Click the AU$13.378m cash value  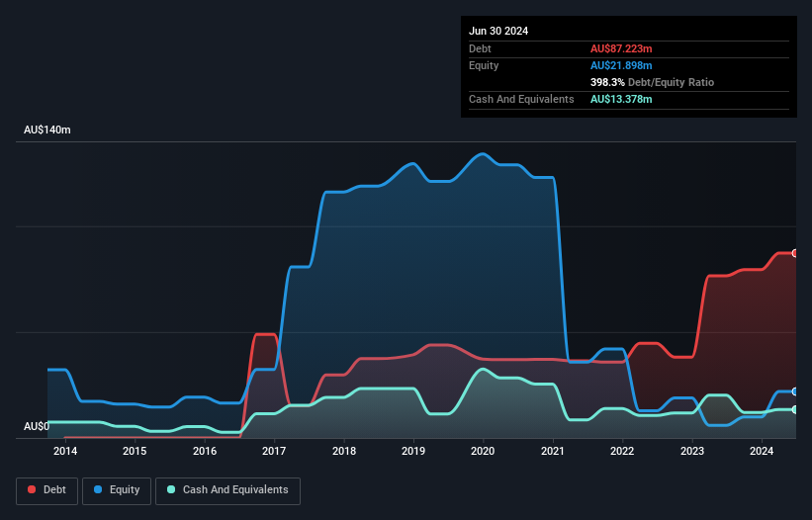tap(621, 99)
